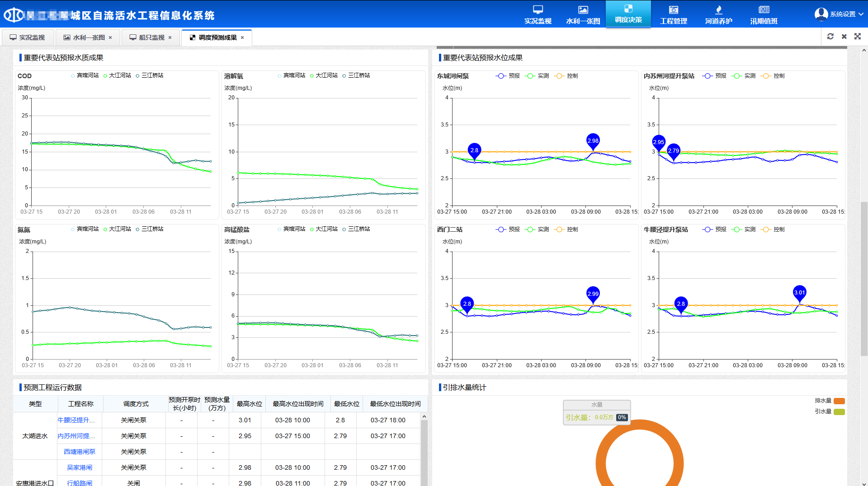The width and height of the screenshot is (868, 486).
Task: Click the refresh icon in tab bar
Action: pyautogui.click(x=830, y=37)
